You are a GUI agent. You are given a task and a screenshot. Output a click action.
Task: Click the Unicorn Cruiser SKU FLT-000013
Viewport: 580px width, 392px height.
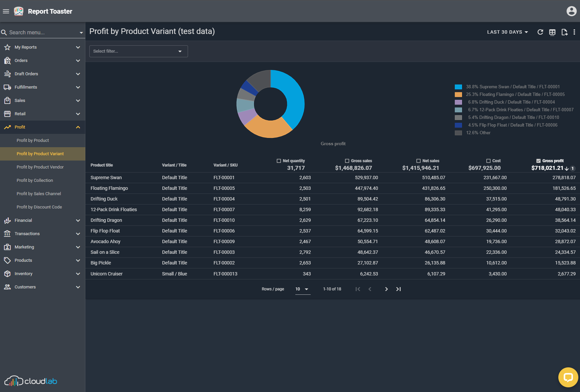226,274
